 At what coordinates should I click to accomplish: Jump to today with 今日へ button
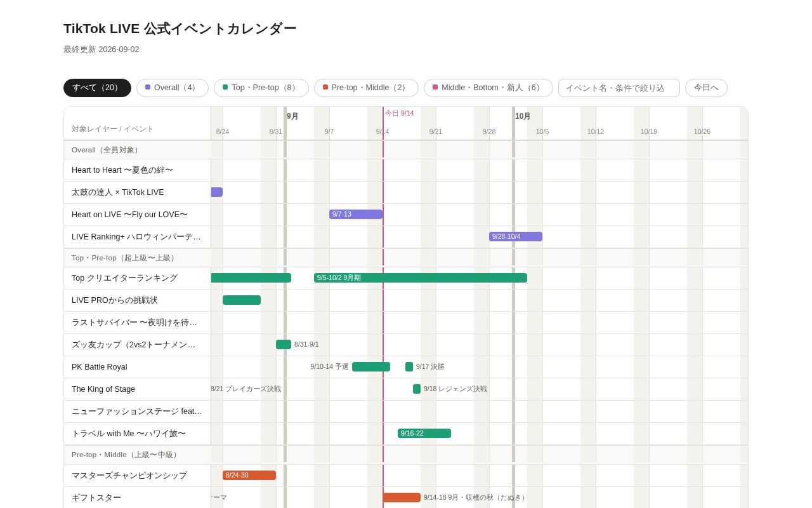click(706, 88)
